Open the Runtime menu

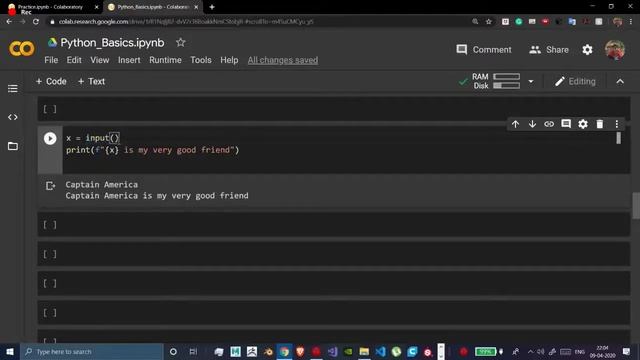[x=165, y=60]
